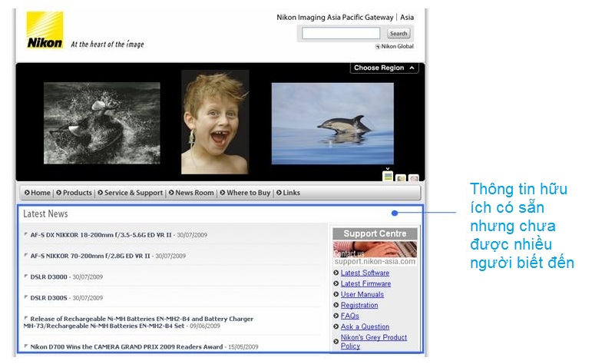This screenshot has width=592, height=364.
Task: Open the Latest Firmware link
Action: click(x=365, y=283)
